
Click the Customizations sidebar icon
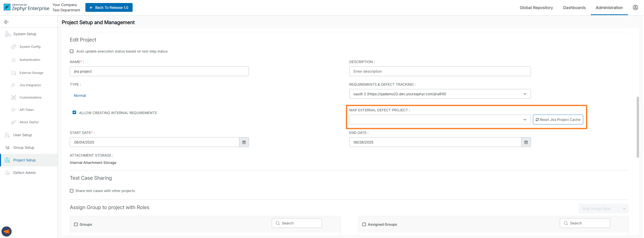click(x=13, y=98)
